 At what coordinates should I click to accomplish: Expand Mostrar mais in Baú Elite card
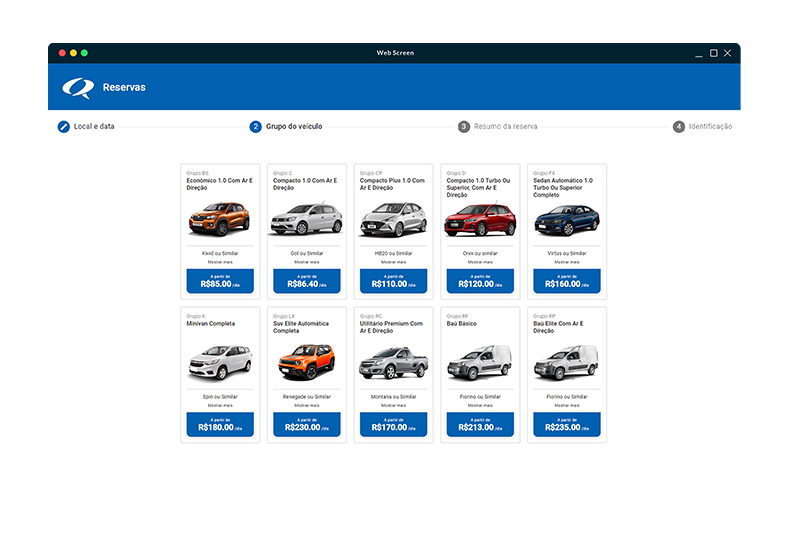pos(567,406)
